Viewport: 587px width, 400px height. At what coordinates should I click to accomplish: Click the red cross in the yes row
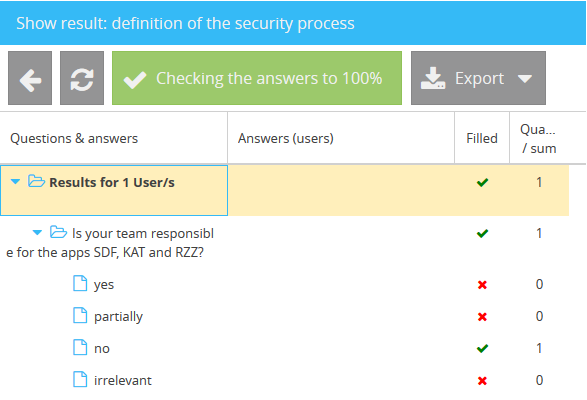tap(482, 285)
